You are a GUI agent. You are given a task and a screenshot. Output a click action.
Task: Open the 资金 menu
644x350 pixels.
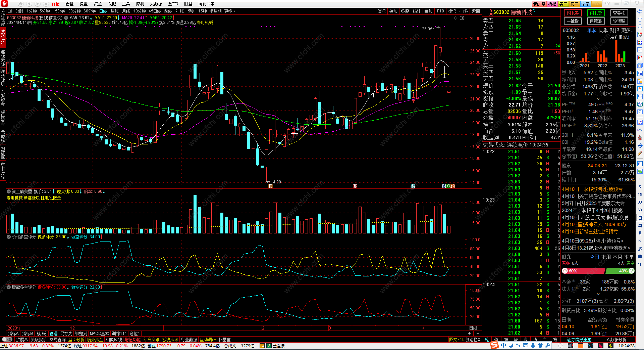point(98,4)
